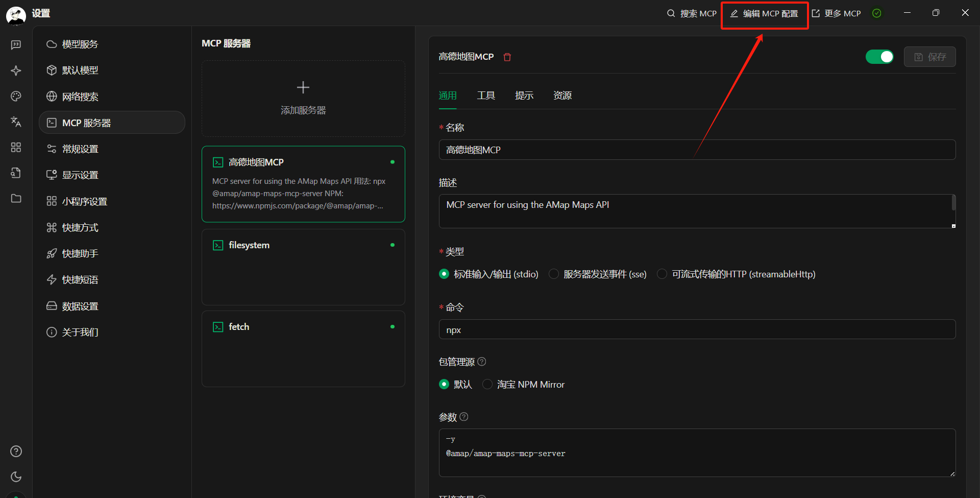This screenshot has width=980, height=498.
Task: Click the chat assistant icon in left sidebar
Action: click(16, 45)
